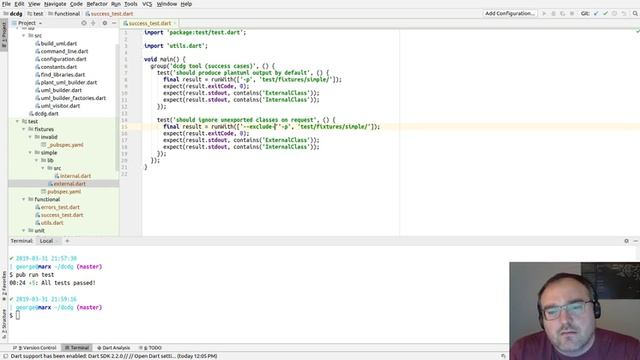Click Dart support enabled status message
The height and width of the screenshot is (360, 640).
pyautogui.click(x=114, y=356)
